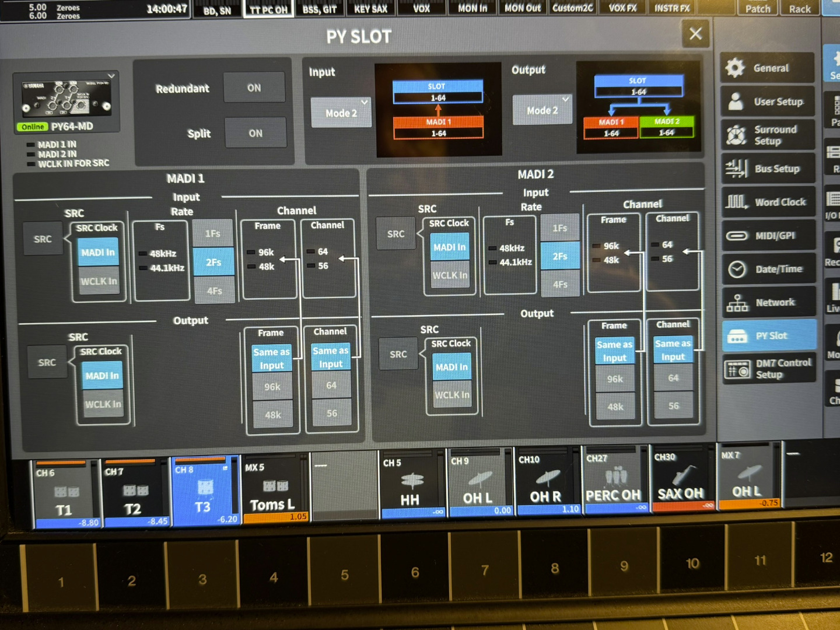
Task: Select CH 8 T3 drum channel icon
Action: point(205,486)
